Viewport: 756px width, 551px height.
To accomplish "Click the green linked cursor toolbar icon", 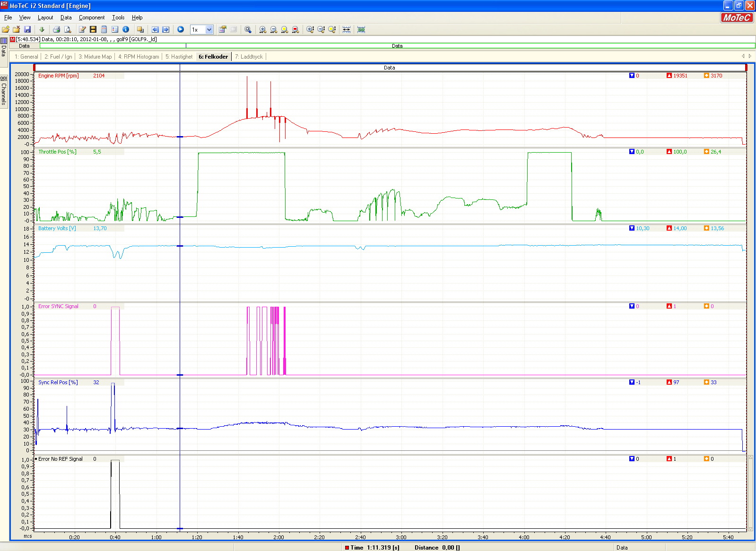I will click(361, 29).
